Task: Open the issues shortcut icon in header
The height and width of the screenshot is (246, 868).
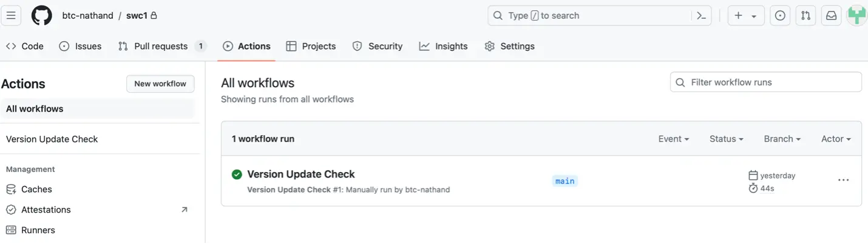Action: pos(780,16)
